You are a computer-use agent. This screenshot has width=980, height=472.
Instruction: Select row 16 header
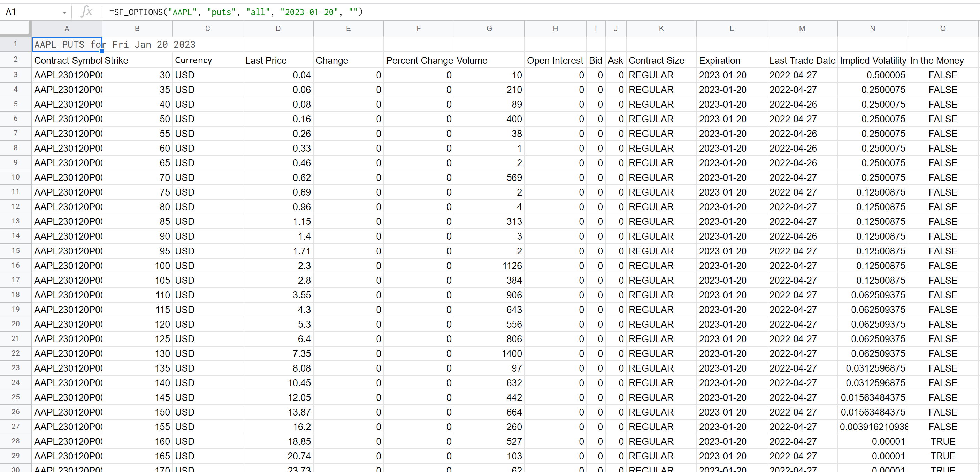click(x=16, y=265)
